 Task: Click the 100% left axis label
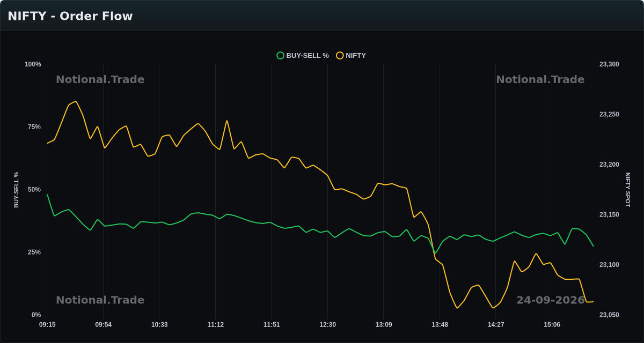(x=33, y=64)
